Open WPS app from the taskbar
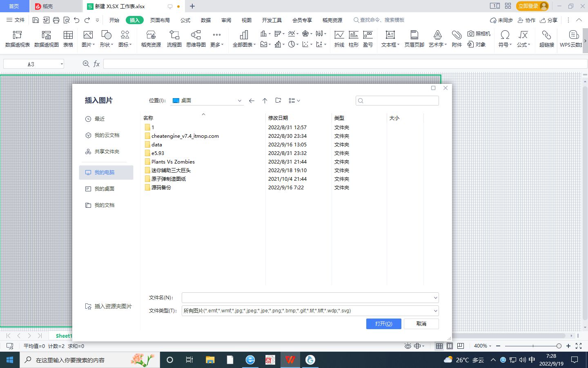 coord(290,360)
